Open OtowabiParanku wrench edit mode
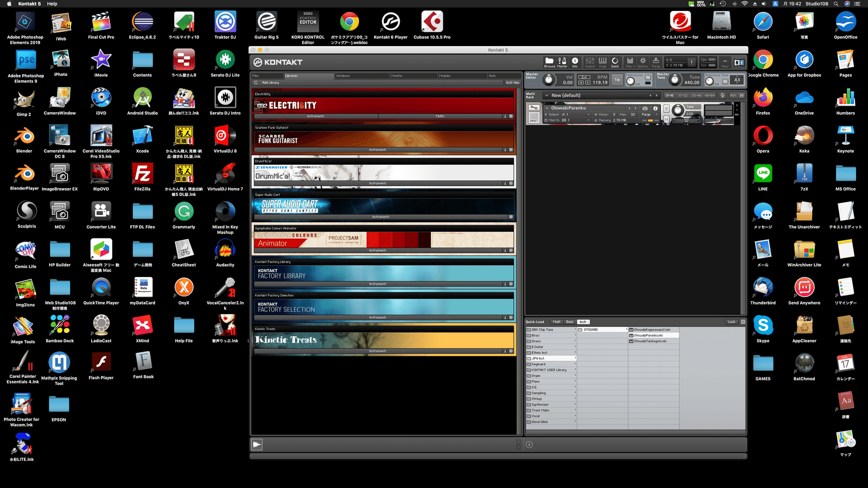 (x=534, y=107)
